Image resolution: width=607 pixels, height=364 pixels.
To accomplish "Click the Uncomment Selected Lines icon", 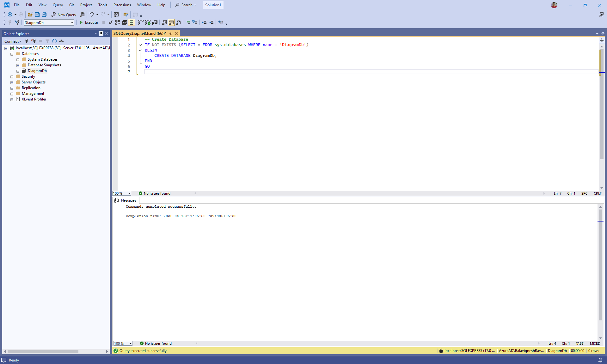I will click(x=195, y=22).
